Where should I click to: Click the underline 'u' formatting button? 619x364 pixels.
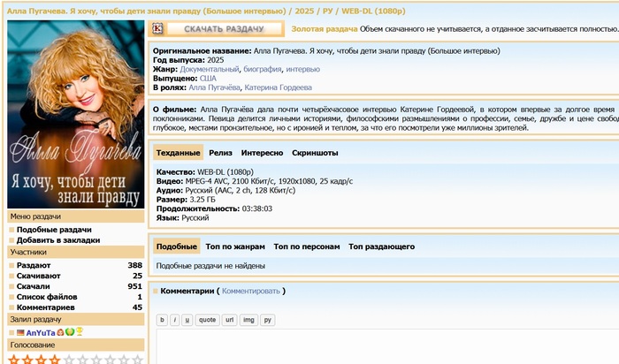[x=187, y=320]
